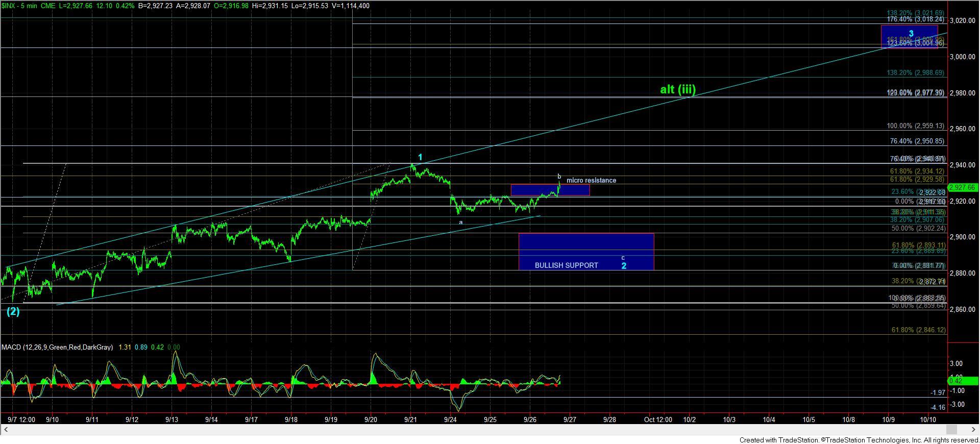Select the 'b' label above micro resistance
Screen dimensions: 980x444
pos(559,177)
